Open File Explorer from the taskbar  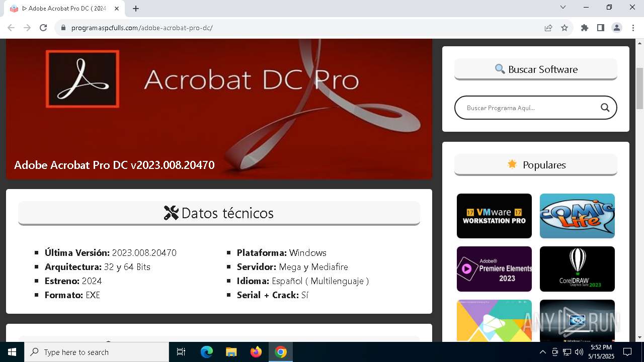[x=231, y=352]
